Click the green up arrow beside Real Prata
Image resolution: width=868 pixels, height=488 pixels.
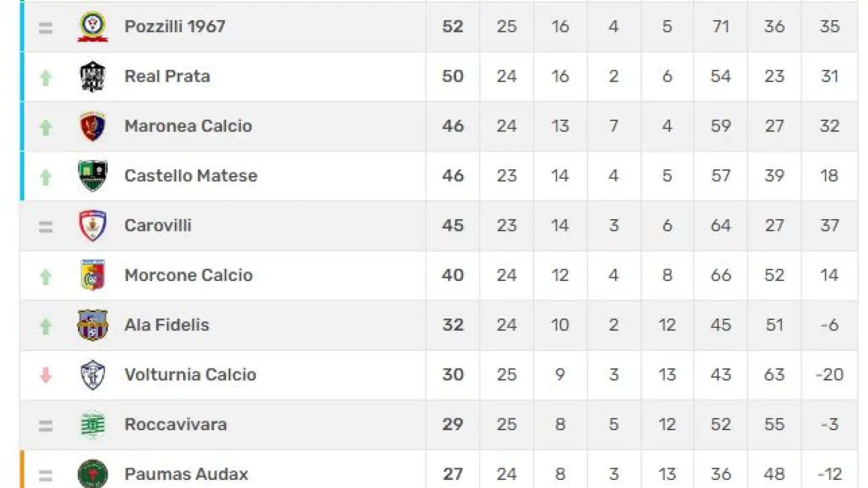tap(46, 78)
